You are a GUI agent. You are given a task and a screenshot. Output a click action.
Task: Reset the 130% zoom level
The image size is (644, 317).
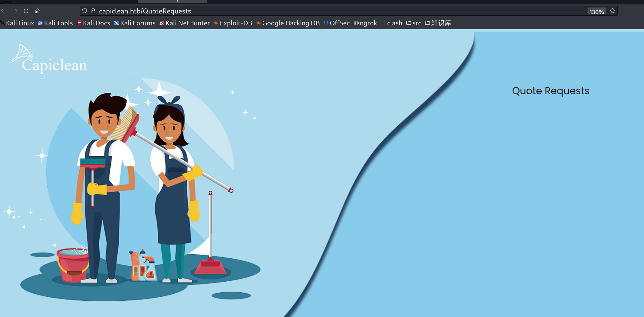pos(596,12)
